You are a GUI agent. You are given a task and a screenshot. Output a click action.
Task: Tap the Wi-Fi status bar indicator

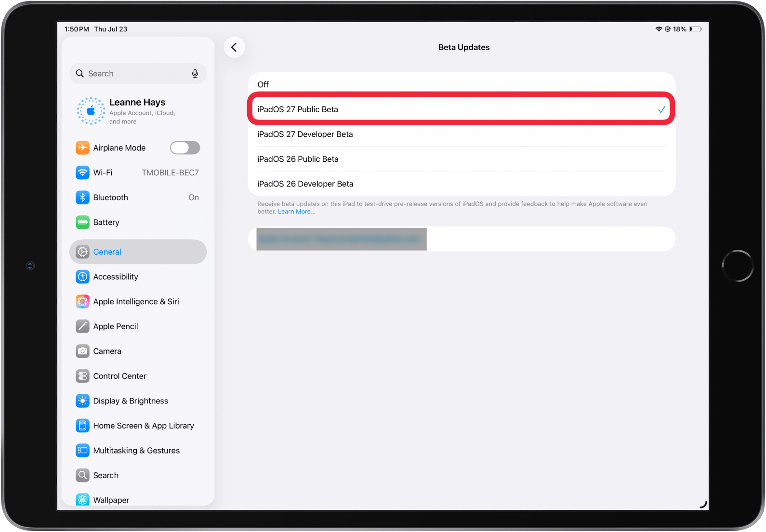(659, 29)
